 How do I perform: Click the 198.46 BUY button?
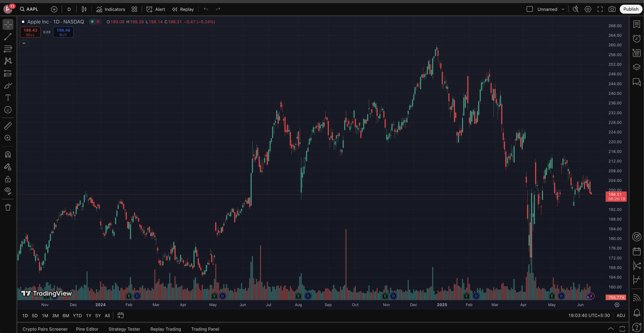pyautogui.click(x=63, y=32)
